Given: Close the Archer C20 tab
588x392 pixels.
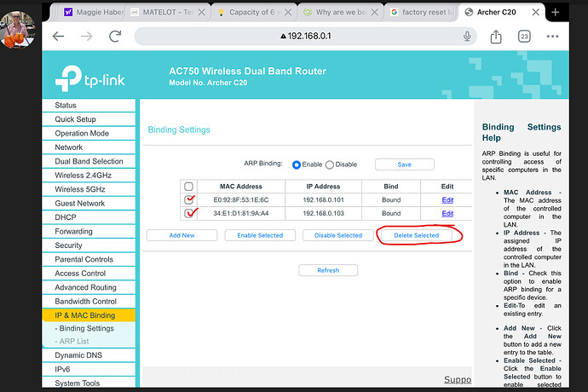Looking at the screenshot, I should coord(536,12).
